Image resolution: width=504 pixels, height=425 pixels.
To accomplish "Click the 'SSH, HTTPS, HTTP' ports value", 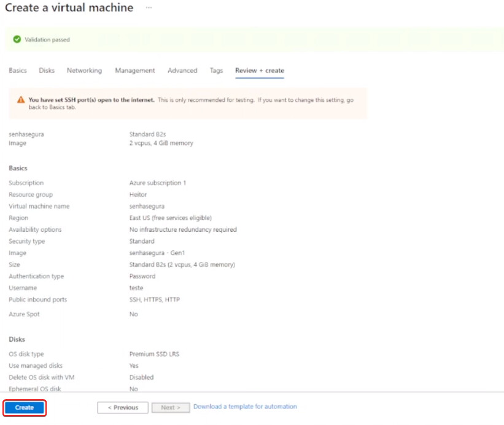I will pyautogui.click(x=155, y=299).
